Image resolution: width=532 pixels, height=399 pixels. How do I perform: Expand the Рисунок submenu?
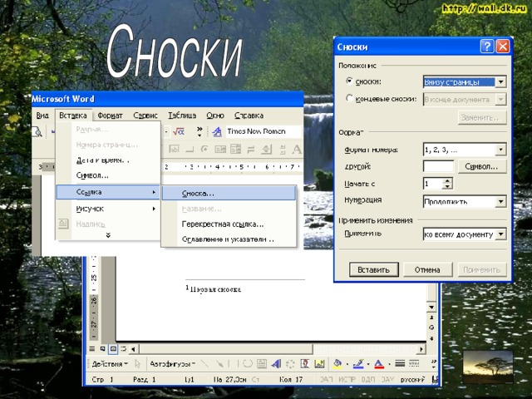tap(108, 209)
